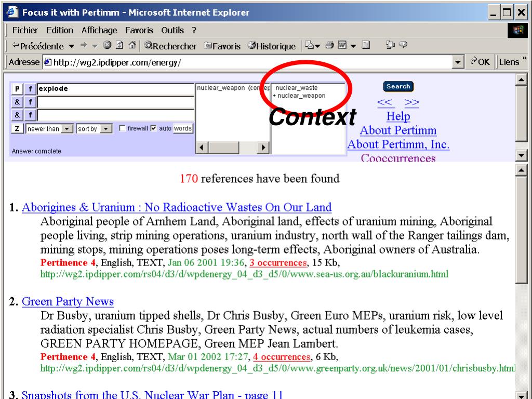Go to the home page icon
The image size is (532, 399).
coord(132,45)
